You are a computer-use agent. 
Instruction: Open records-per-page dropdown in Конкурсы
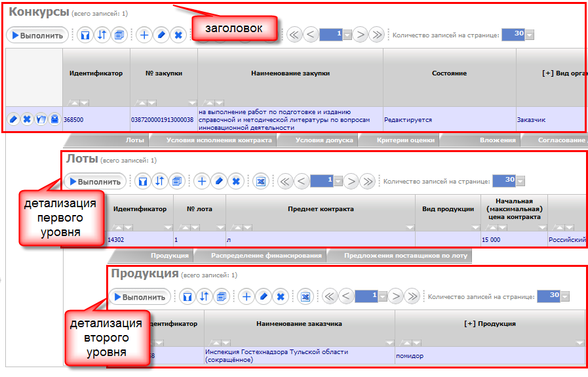pos(530,35)
